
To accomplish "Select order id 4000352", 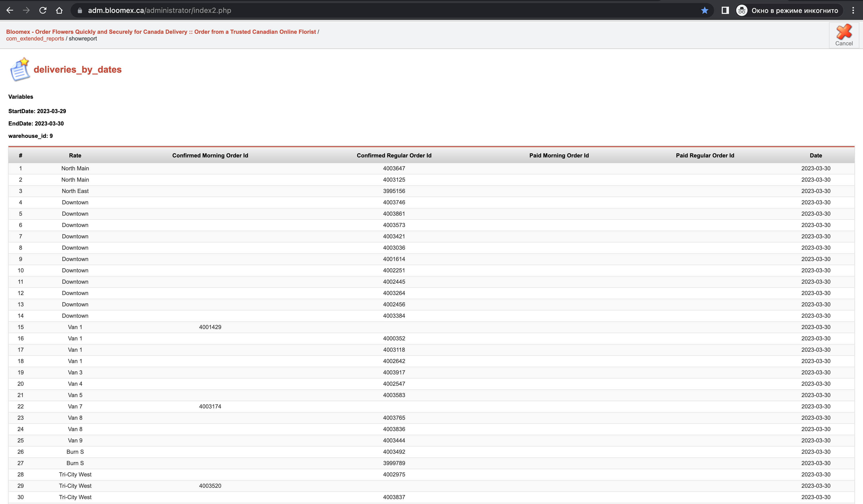I will click(394, 338).
